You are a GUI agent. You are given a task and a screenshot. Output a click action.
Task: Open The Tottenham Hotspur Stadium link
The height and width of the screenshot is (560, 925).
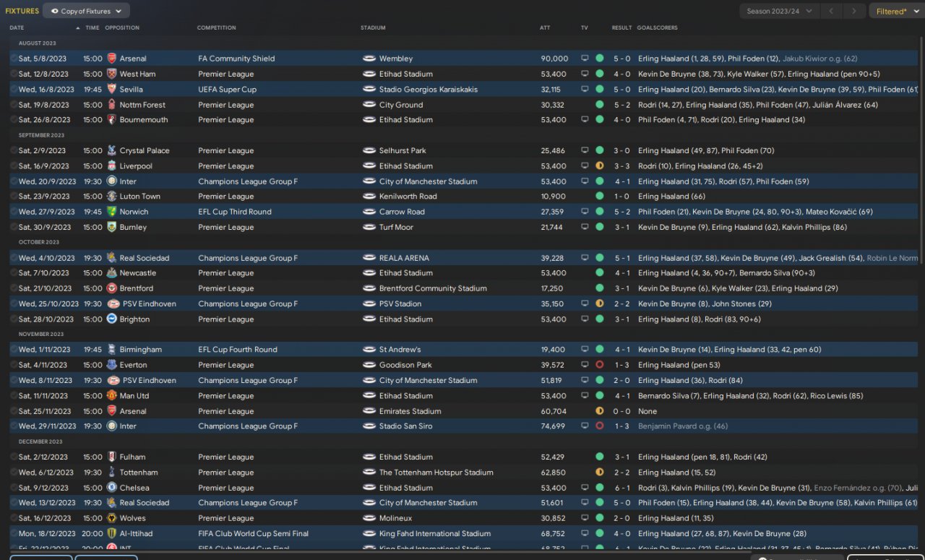[x=436, y=473]
